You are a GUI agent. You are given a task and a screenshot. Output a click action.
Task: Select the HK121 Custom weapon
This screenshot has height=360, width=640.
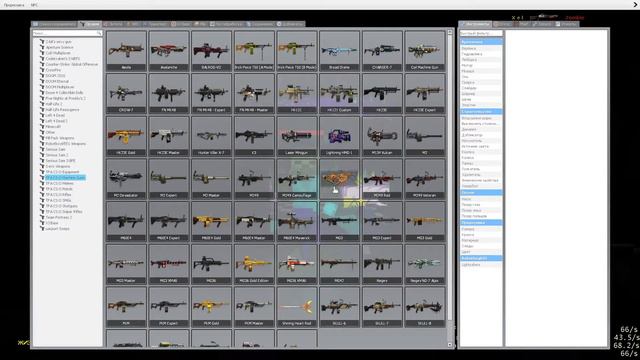click(x=339, y=93)
